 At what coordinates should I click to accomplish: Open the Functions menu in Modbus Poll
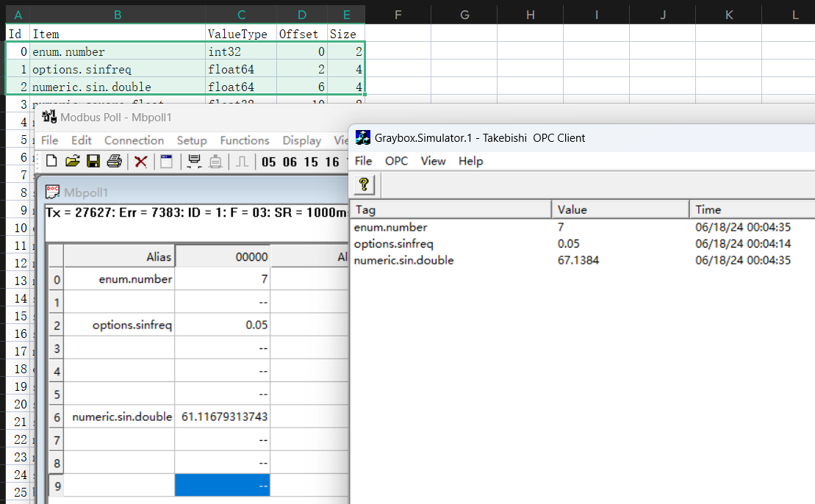coord(245,140)
